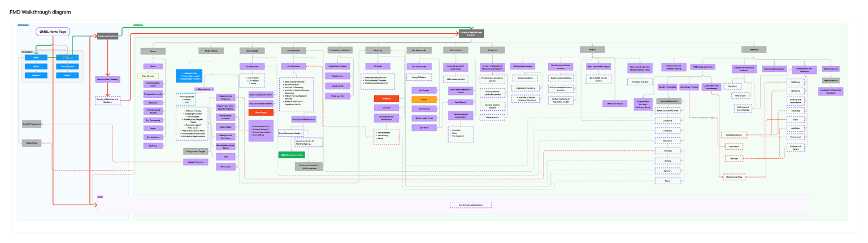Click the Stay in touch node
868x243 pixels.
pyautogui.click(x=338, y=86)
